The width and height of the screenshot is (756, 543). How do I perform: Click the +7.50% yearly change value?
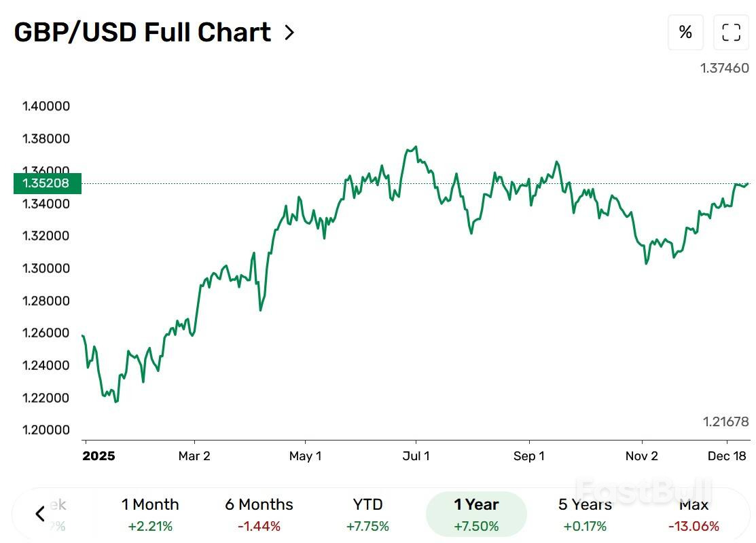click(476, 525)
